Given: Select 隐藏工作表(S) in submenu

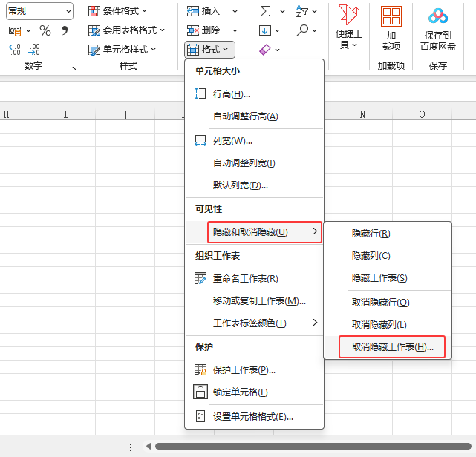Looking at the screenshot, I should tap(388, 277).
